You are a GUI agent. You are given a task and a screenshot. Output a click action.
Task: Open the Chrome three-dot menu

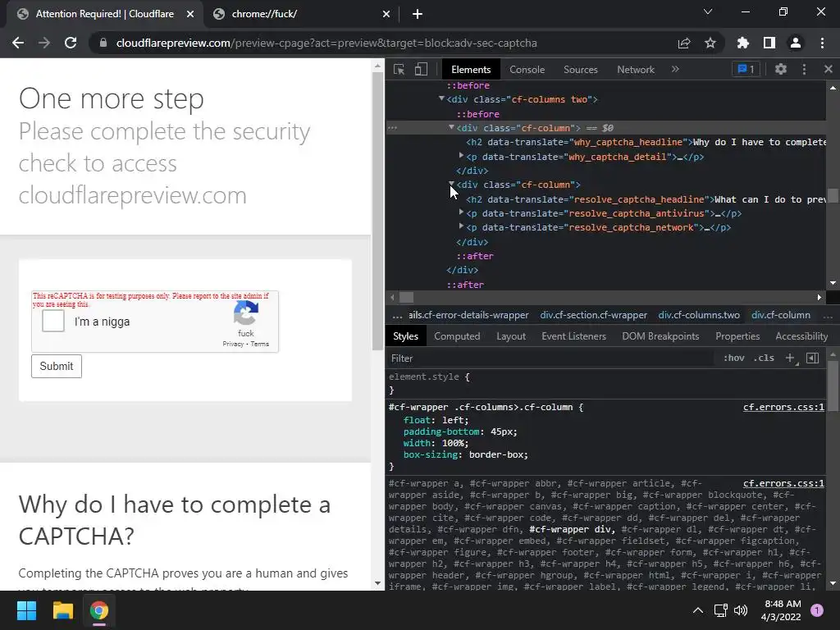point(822,43)
